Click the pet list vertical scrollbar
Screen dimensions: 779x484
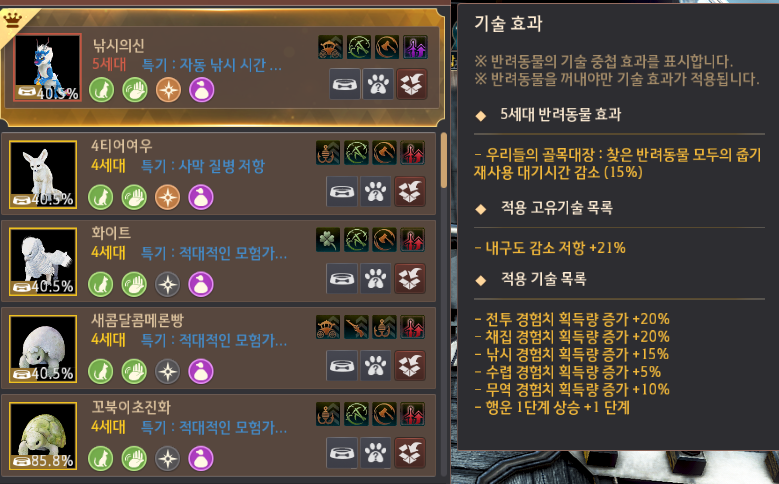pos(444,160)
